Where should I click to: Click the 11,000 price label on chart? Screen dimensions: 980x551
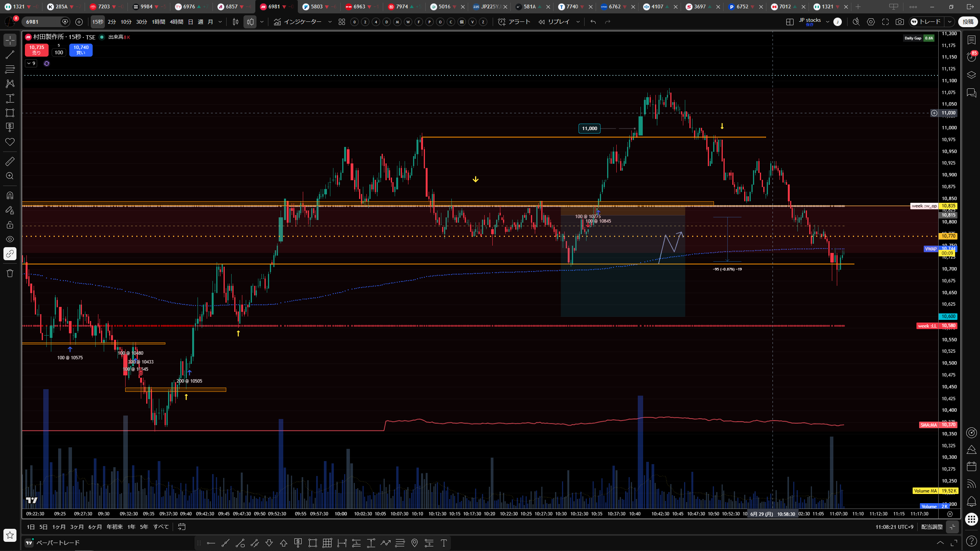(x=589, y=129)
